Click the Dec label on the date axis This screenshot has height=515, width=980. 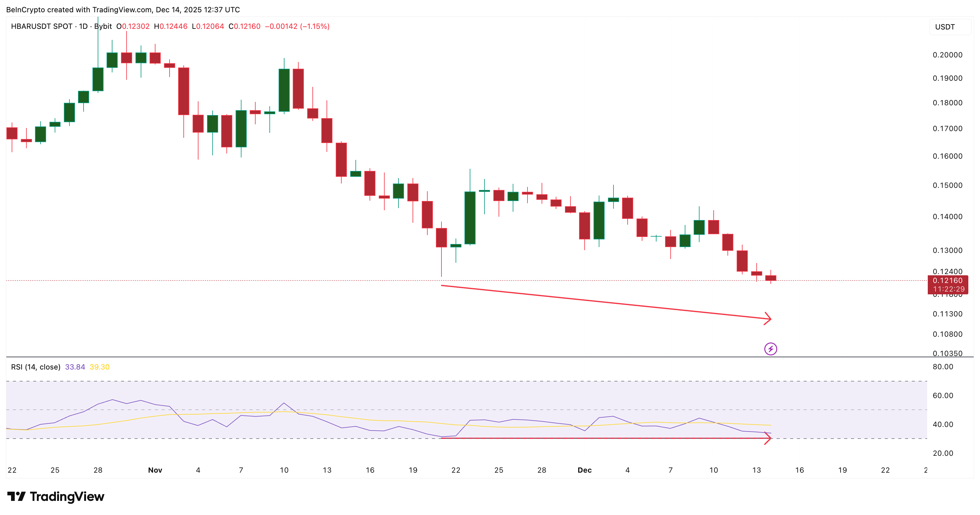pos(586,470)
